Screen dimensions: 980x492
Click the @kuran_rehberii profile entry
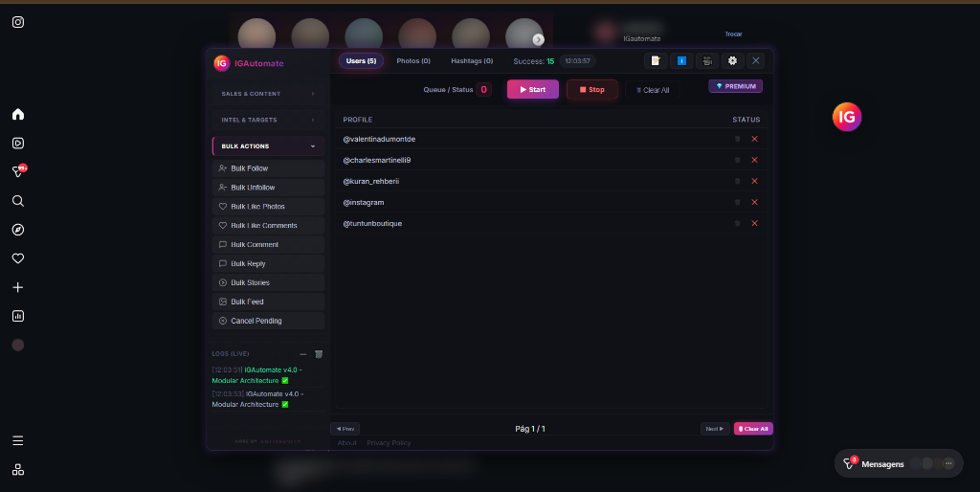click(370, 181)
